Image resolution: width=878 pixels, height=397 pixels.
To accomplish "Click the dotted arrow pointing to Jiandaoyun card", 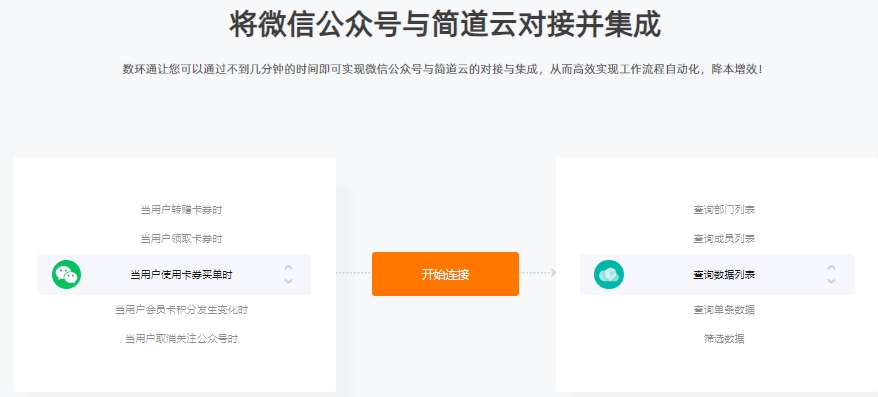I will 538,273.
